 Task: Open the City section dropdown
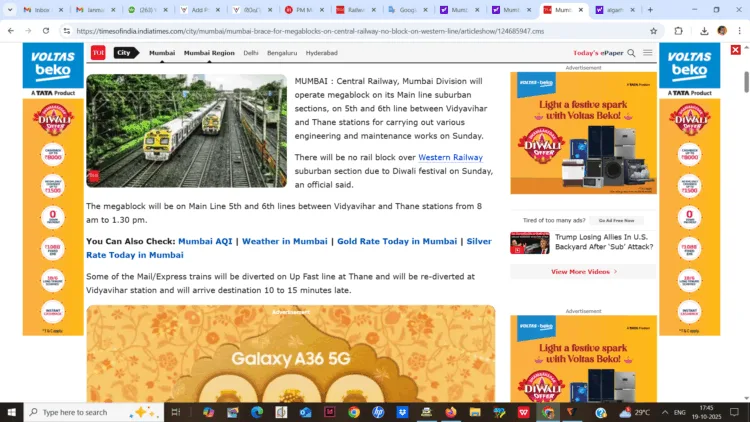126,52
